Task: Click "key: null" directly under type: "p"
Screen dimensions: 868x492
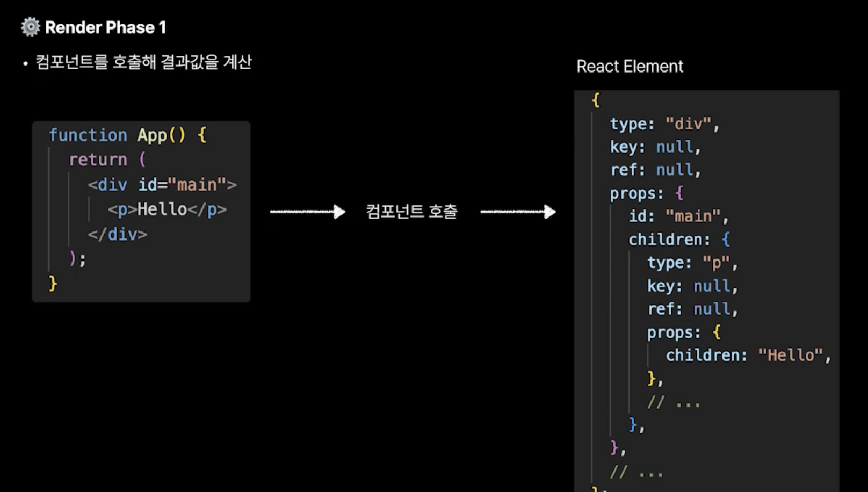Action: click(x=693, y=286)
